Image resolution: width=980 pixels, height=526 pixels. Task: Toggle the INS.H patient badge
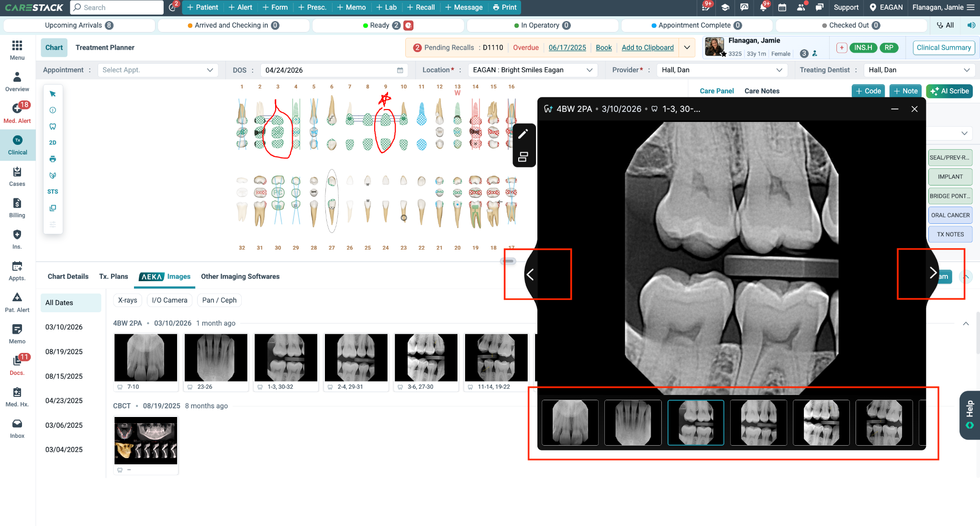tap(863, 47)
